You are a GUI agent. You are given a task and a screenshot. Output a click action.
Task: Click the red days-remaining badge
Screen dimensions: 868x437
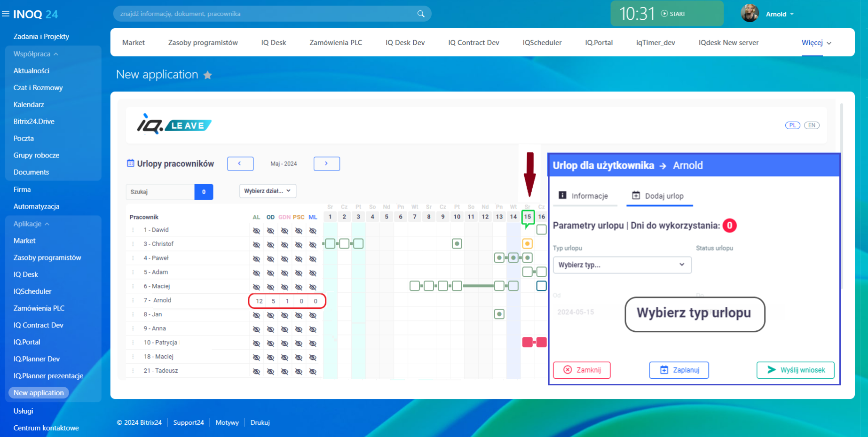pos(730,226)
